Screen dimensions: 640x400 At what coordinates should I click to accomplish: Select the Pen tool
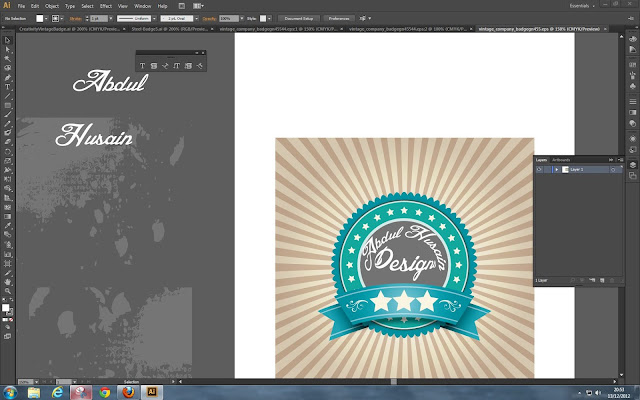(x=7, y=78)
